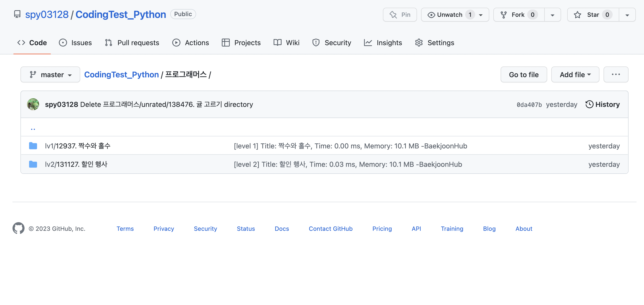Click the Unwatch button
The width and height of the screenshot is (644, 305).
tap(455, 15)
